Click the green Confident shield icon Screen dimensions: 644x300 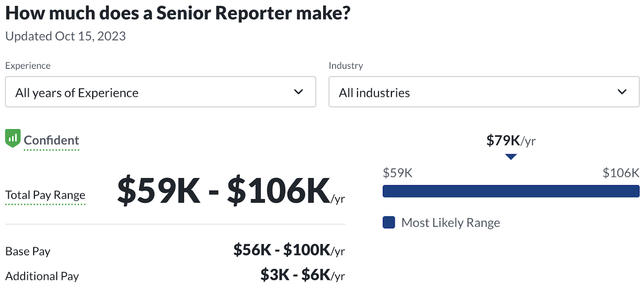click(13, 138)
